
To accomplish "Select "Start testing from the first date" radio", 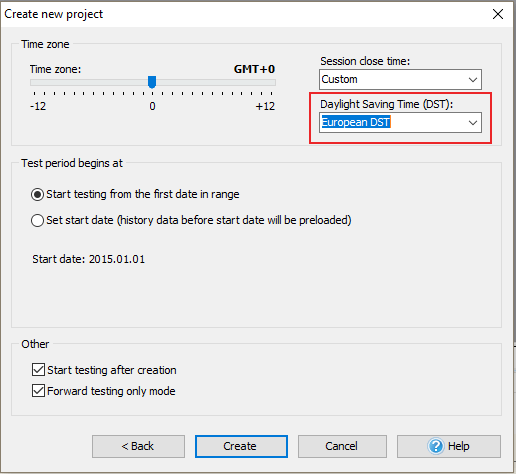I will click(x=37, y=194).
